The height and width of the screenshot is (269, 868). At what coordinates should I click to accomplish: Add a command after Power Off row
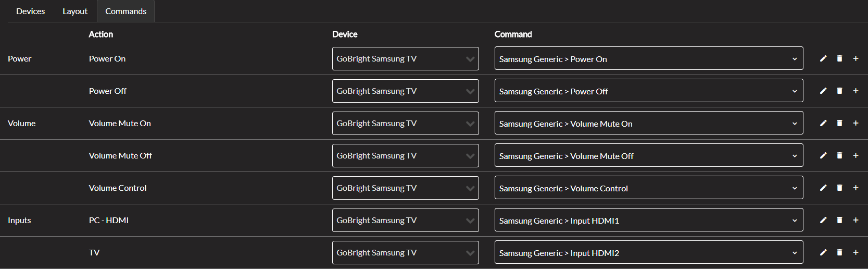tap(856, 91)
